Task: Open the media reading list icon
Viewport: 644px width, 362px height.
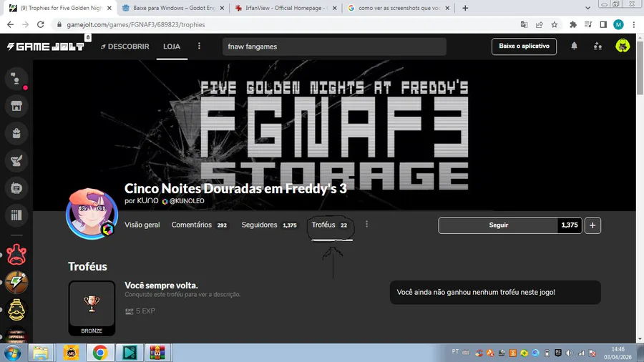Action: tap(588, 24)
